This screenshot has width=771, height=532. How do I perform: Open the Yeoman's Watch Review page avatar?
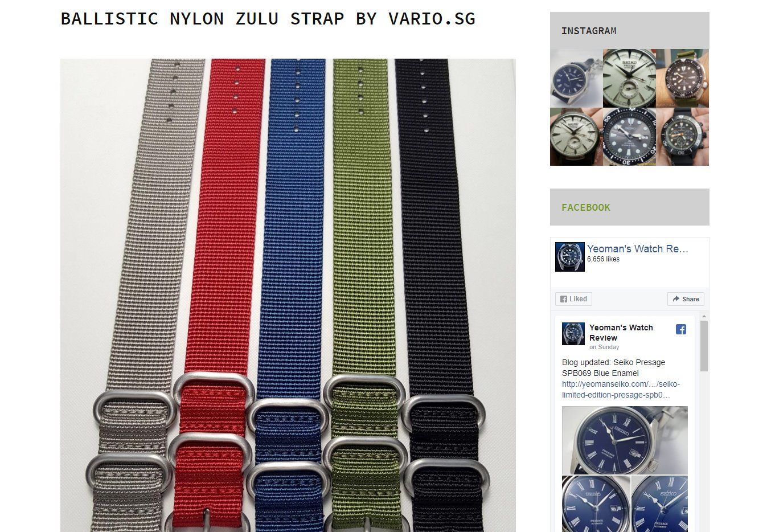570,257
